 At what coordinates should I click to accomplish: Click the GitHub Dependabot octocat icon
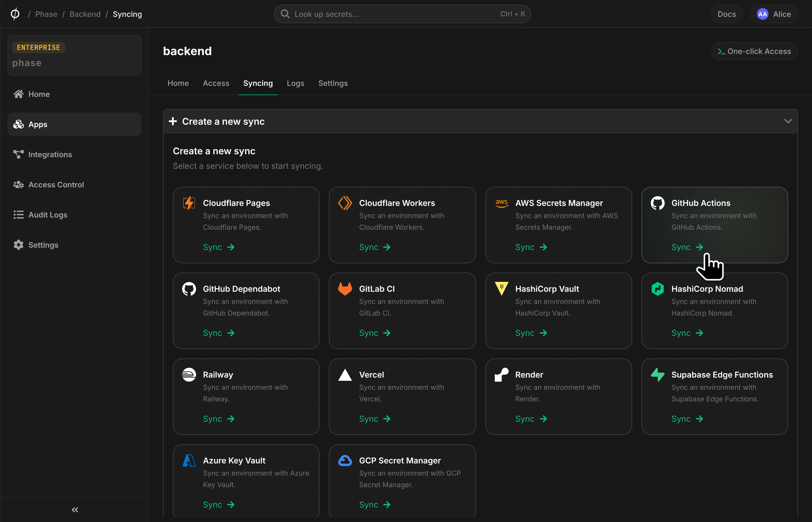tap(189, 289)
